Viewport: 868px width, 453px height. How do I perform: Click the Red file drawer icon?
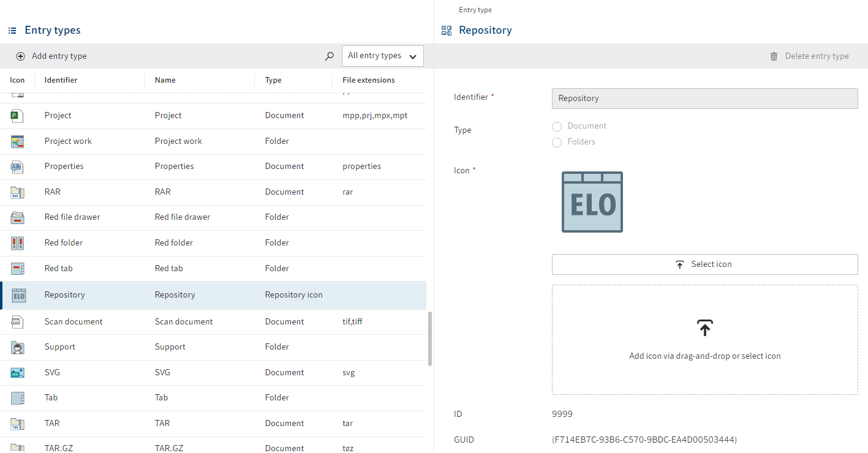(x=17, y=217)
